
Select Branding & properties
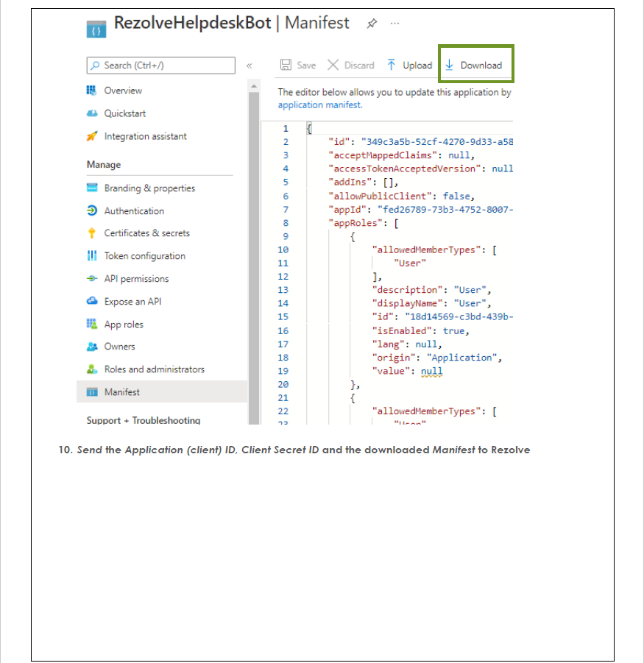pyautogui.click(x=149, y=188)
